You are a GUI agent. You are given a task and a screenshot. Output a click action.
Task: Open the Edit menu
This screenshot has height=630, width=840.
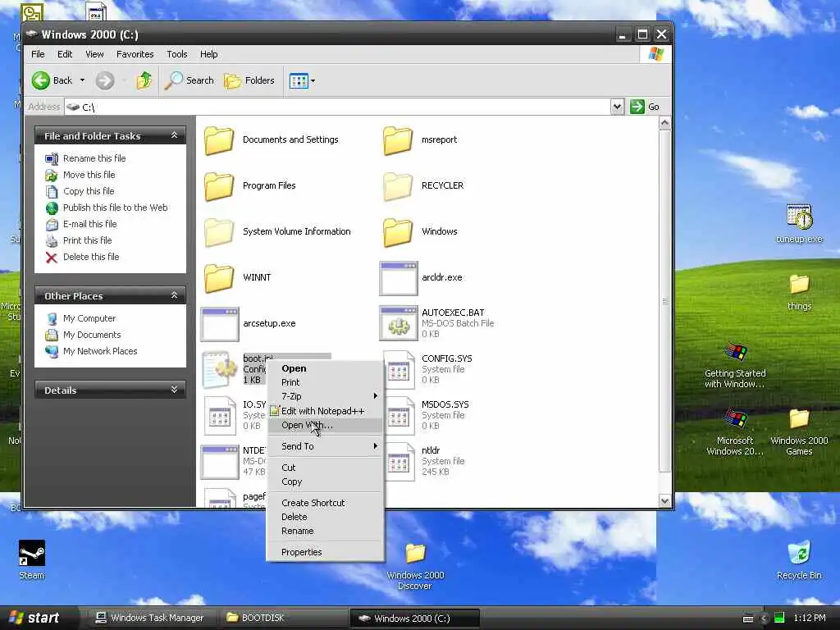tap(65, 54)
